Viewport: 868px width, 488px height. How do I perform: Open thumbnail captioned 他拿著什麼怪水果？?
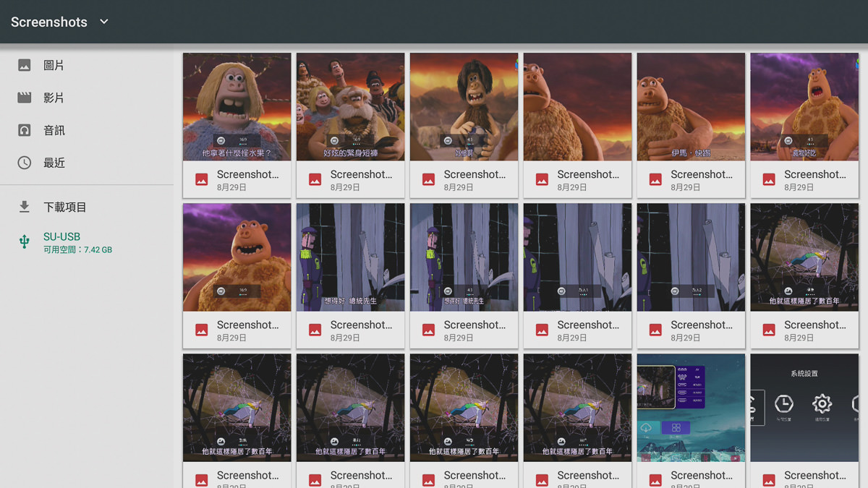(237, 107)
